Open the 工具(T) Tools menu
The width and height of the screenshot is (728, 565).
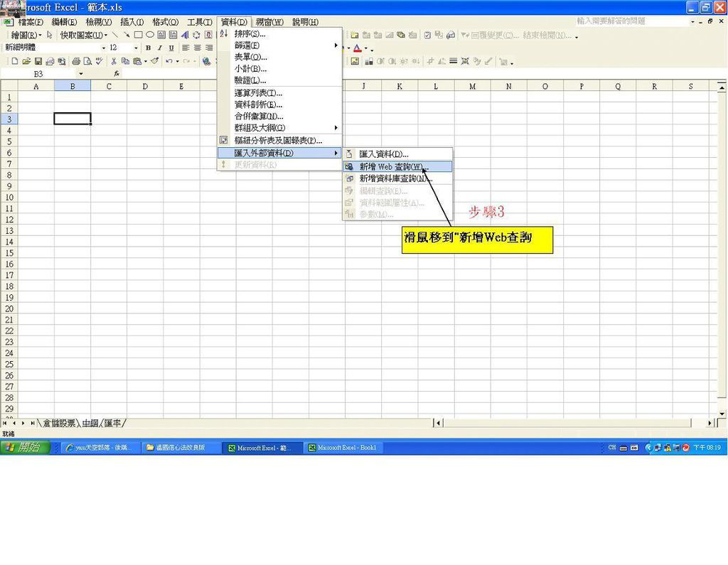pyautogui.click(x=200, y=22)
